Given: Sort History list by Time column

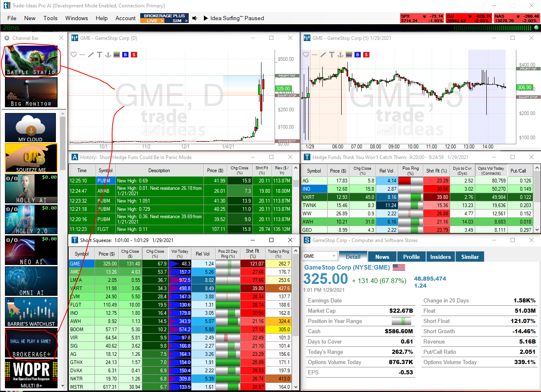Looking at the screenshot, I should point(82,171).
